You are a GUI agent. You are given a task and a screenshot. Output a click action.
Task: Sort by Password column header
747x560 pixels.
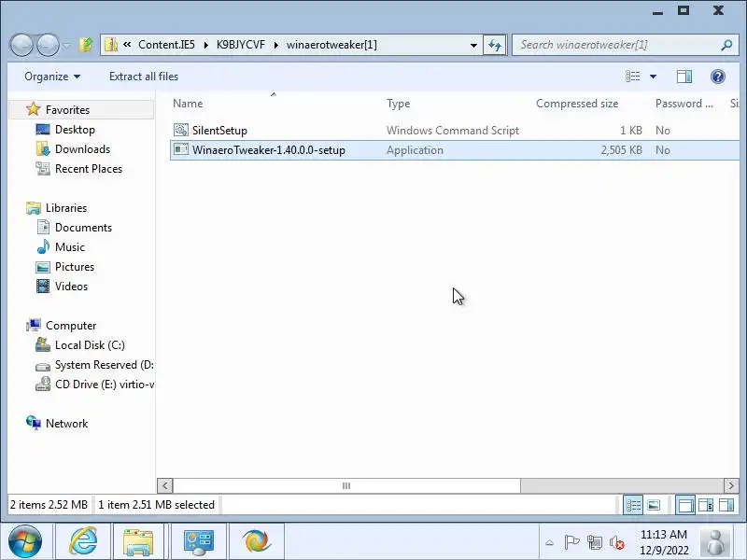(x=684, y=104)
